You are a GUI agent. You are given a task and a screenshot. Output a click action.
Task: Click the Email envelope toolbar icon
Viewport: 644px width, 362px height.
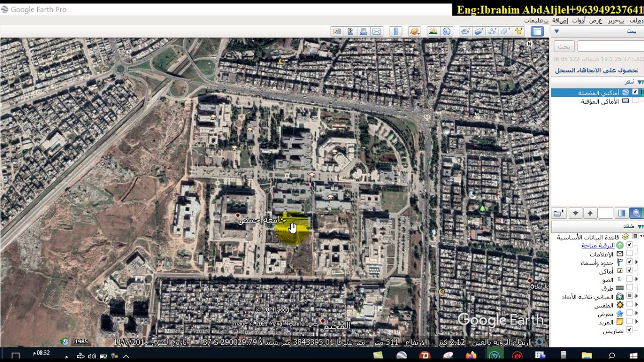coord(377,31)
